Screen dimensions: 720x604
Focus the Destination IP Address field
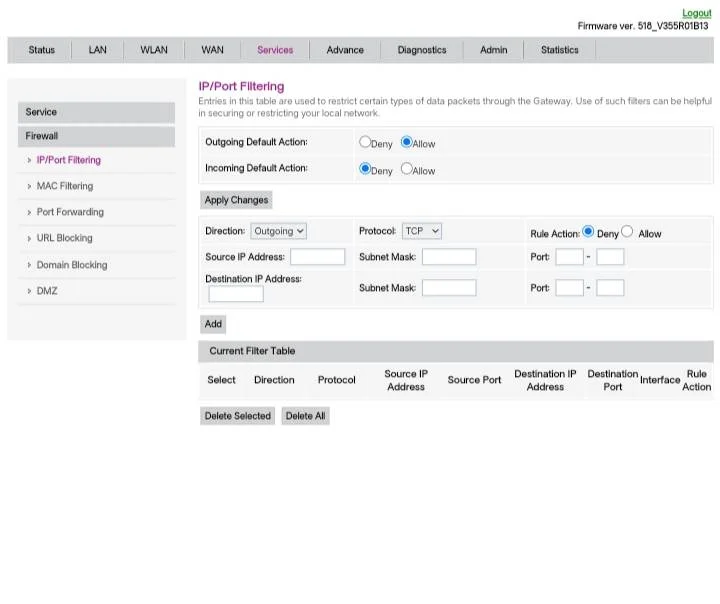point(236,294)
